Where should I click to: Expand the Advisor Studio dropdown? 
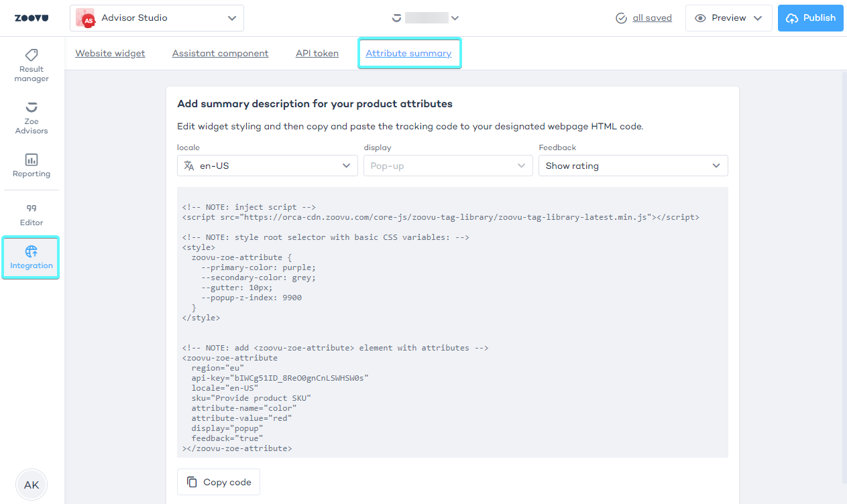pos(232,18)
